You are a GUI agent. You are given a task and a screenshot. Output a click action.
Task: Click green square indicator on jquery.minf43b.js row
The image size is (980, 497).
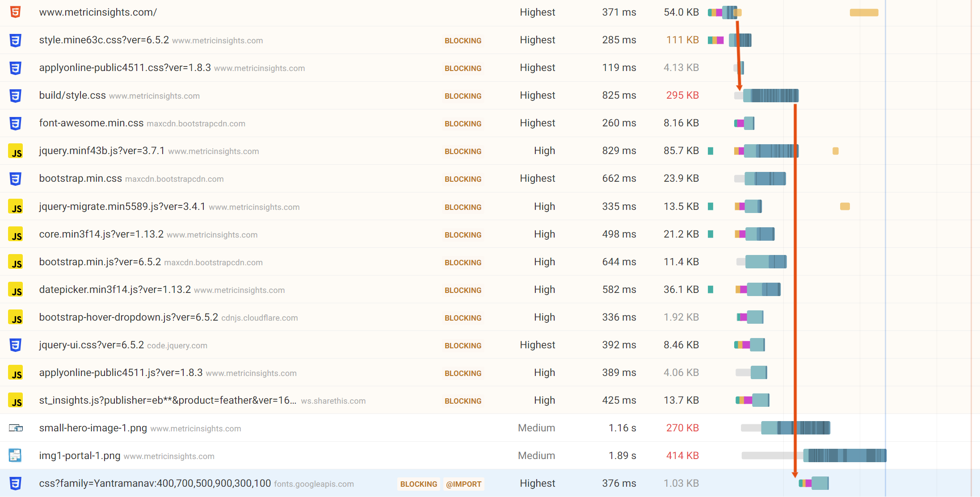tap(711, 151)
